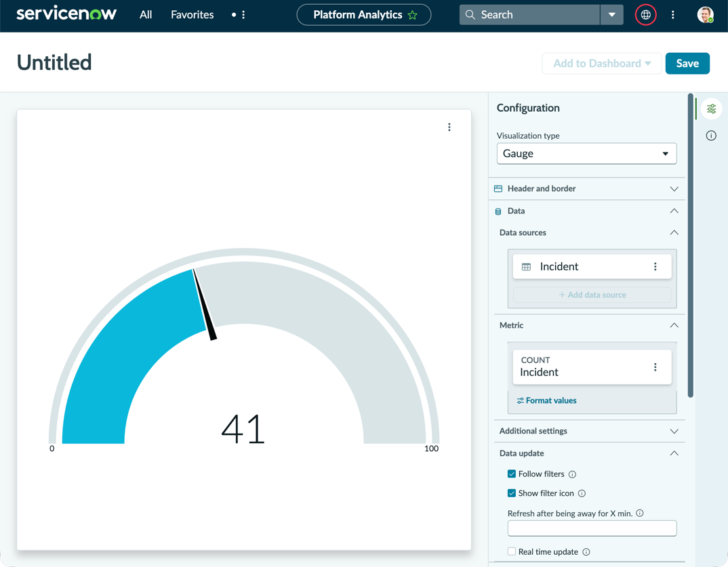The width and height of the screenshot is (728, 567).
Task: Uncheck the Show filter icon checkbox
Action: tap(512, 493)
